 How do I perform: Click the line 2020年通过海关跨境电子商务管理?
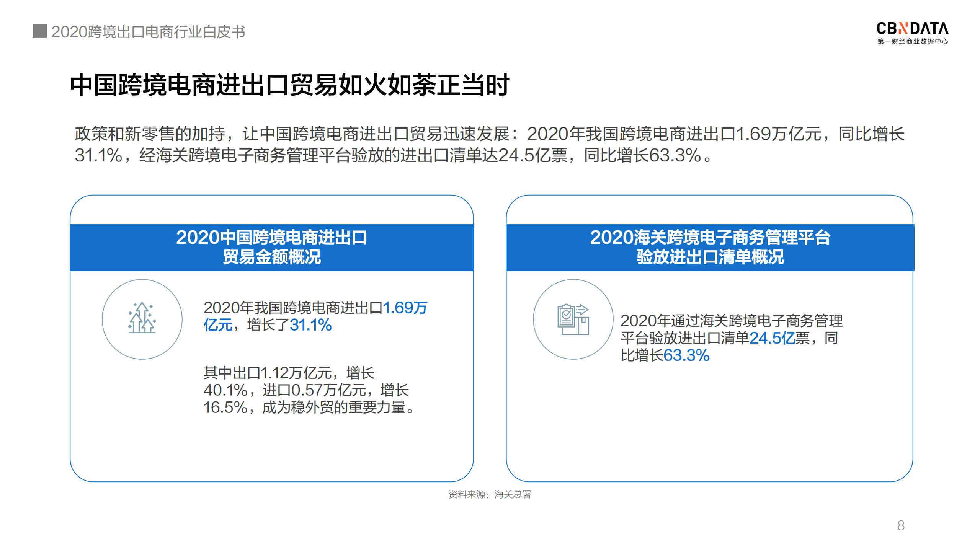pos(731,321)
